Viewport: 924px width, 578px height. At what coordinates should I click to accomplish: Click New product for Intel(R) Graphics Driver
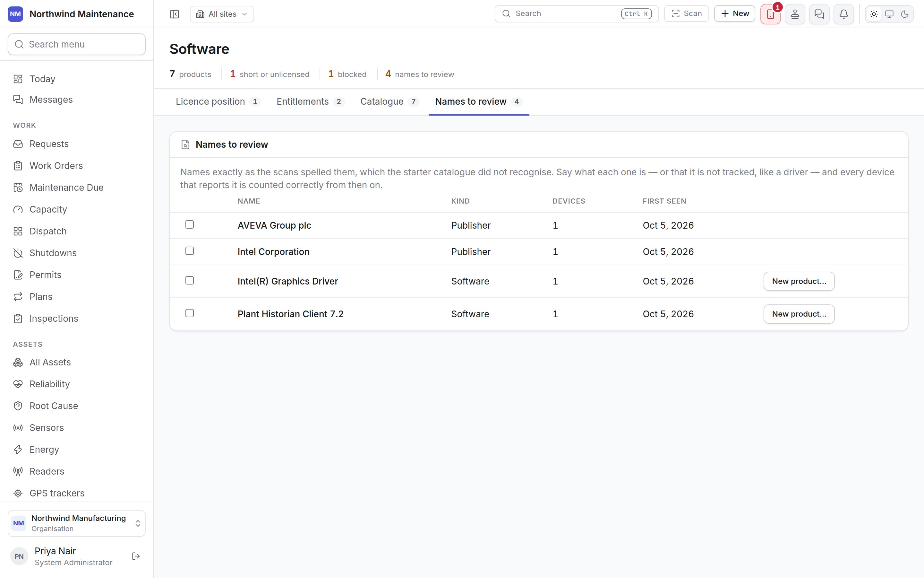click(799, 281)
